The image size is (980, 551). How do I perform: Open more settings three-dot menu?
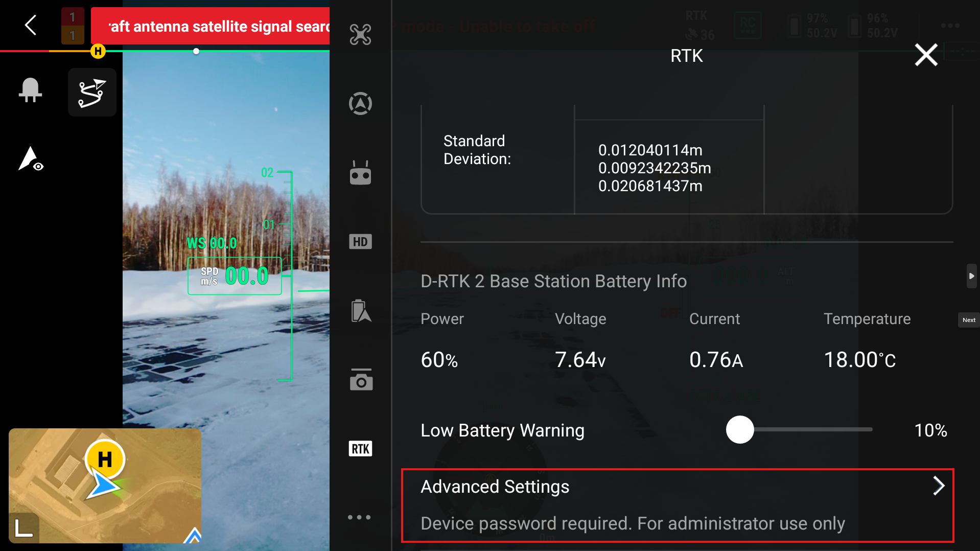tap(359, 517)
